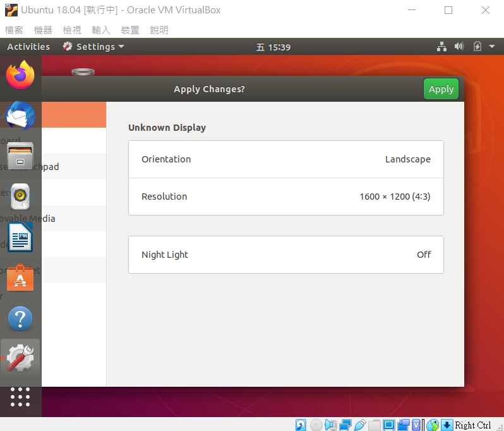Click the green Apply button
The height and width of the screenshot is (431, 504).
(x=441, y=89)
